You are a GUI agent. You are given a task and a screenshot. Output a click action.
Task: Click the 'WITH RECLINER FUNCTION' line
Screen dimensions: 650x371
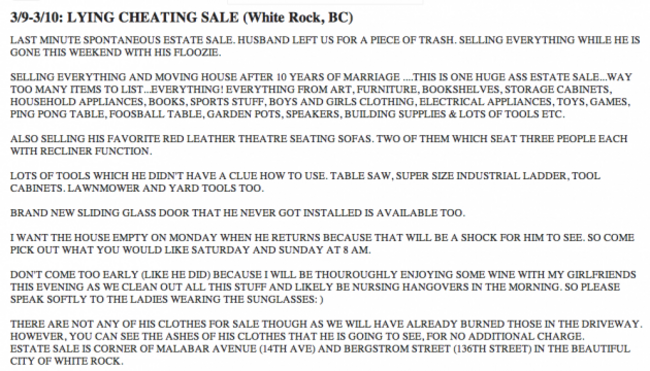point(81,151)
